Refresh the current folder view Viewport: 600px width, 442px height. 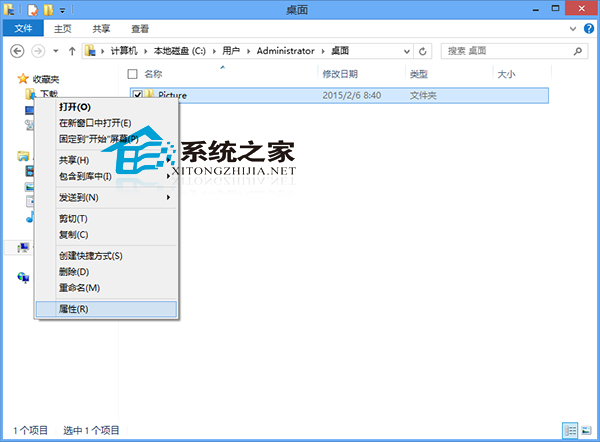(424, 50)
